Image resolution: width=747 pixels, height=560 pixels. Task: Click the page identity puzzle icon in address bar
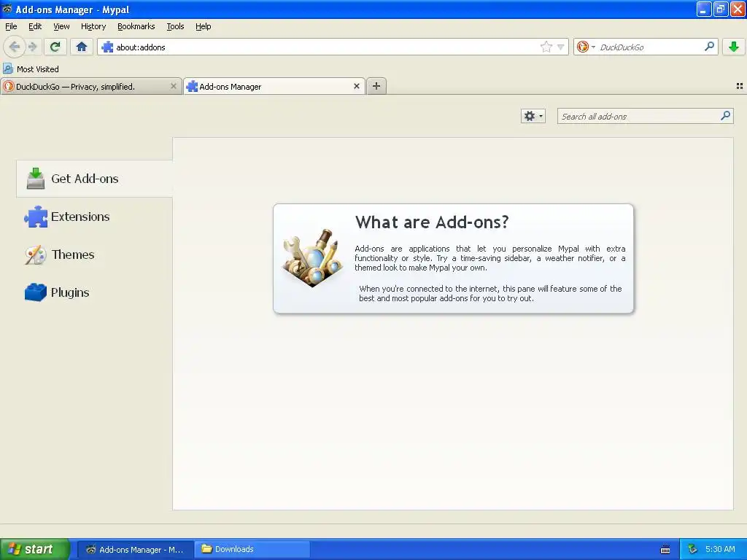coord(107,47)
